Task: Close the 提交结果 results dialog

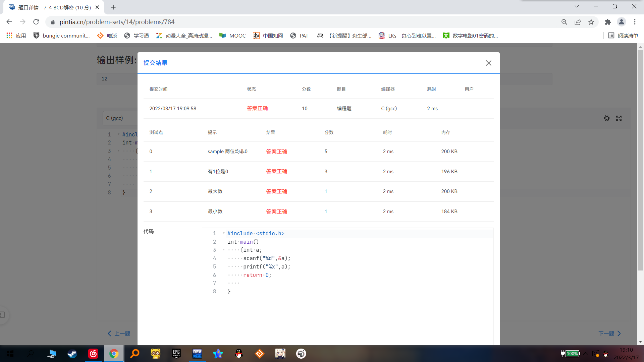Action: pyautogui.click(x=488, y=63)
